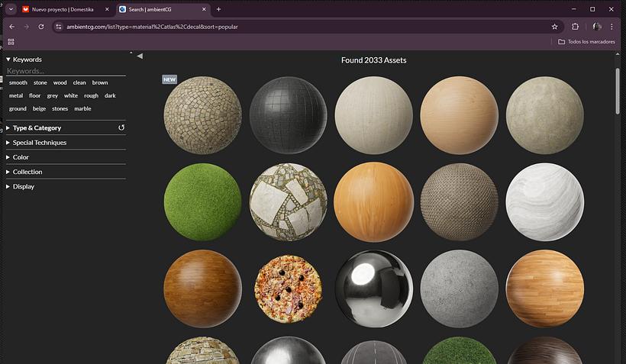The width and height of the screenshot is (626, 364).
Task: Open the apps grid in bookmarks bar
Action: coord(11,41)
